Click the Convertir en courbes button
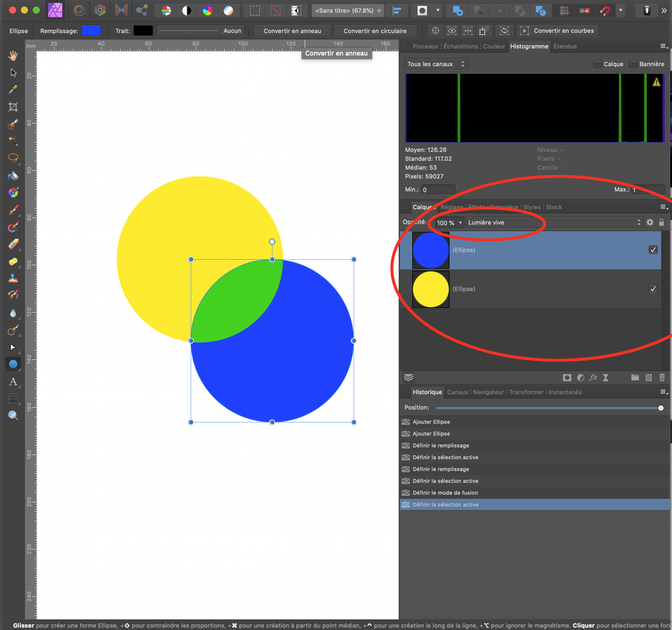The image size is (672, 630). pyautogui.click(x=559, y=31)
